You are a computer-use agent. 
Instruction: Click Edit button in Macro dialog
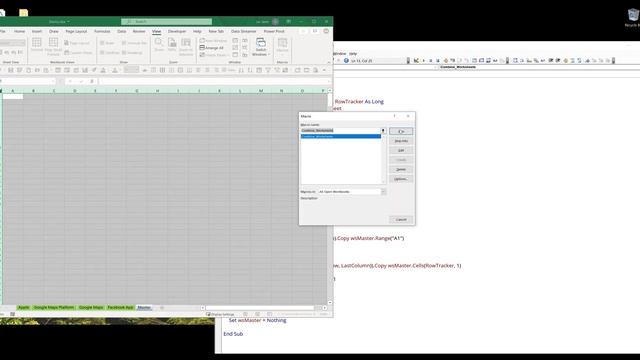[x=401, y=150]
